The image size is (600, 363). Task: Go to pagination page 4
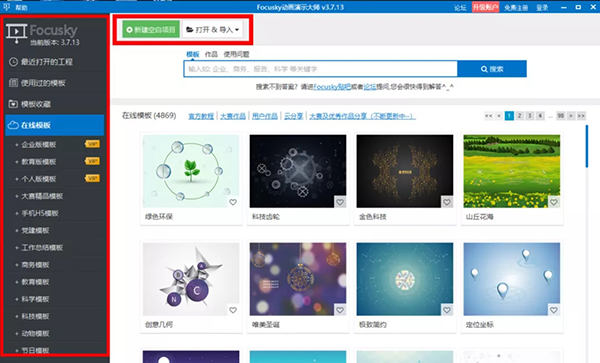click(540, 116)
